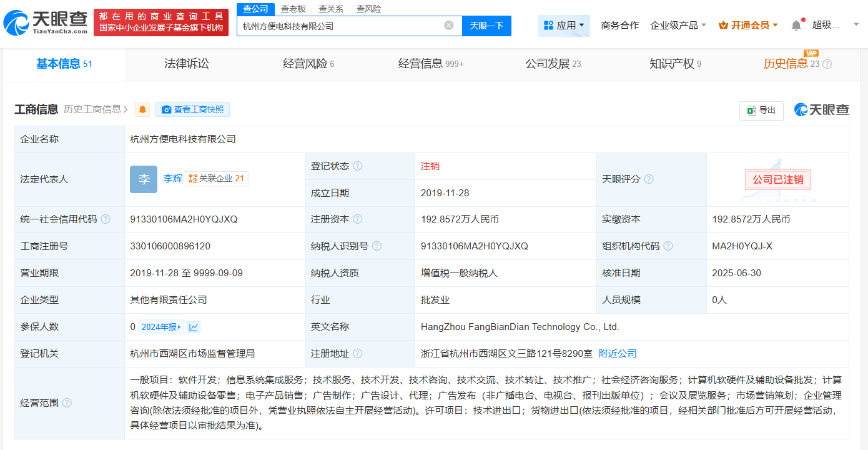The height and width of the screenshot is (450, 868).
Task: Open the 2024年报 year selector
Action: coord(161,327)
